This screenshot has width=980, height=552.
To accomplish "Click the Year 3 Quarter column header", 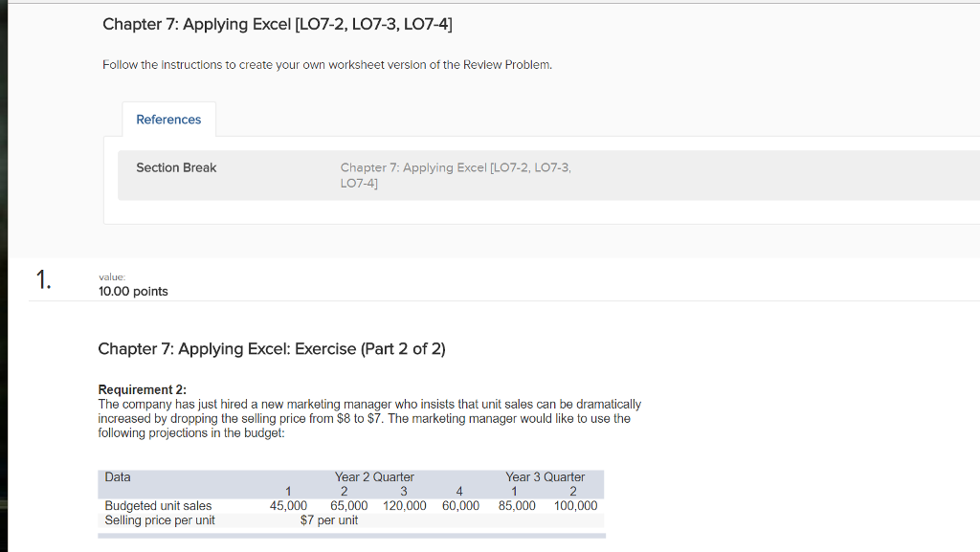I will [x=546, y=476].
